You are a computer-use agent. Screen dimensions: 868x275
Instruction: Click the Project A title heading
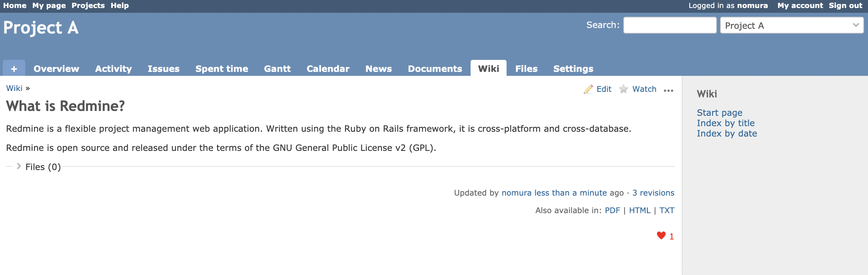pyautogui.click(x=41, y=28)
